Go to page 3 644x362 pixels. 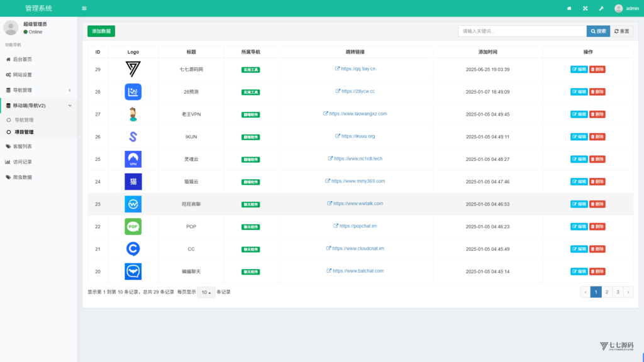click(x=618, y=292)
